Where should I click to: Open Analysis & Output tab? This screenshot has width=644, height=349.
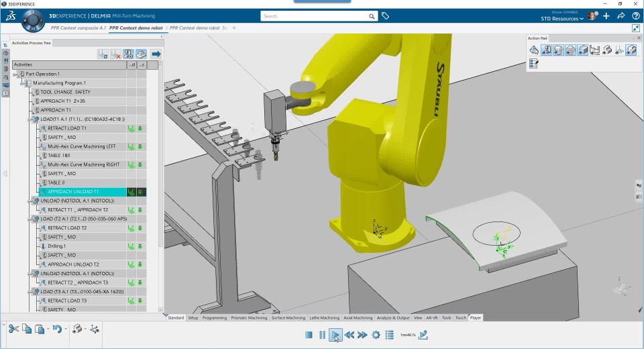click(x=393, y=317)
